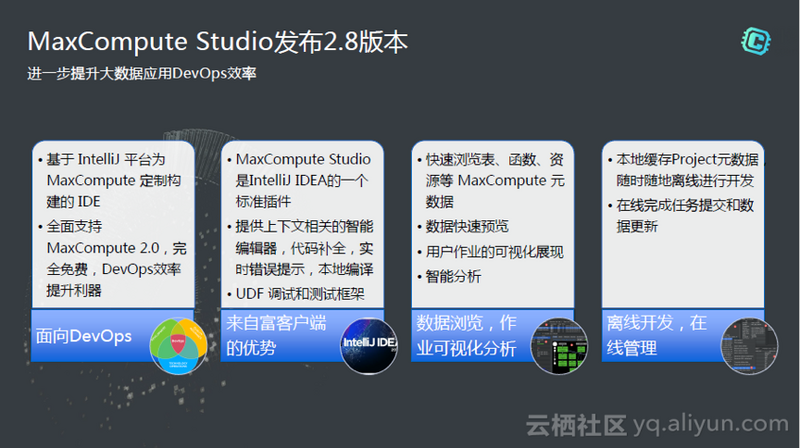800x448 pixels.
Task: Click the '数据浏览，作业可视化分析' footer label
Action: pos(466,336)
